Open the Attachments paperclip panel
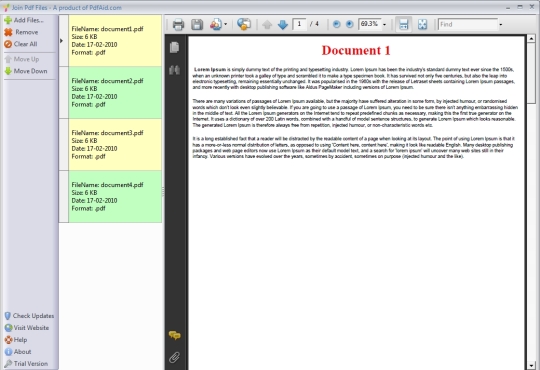 [x=174, y=357]
